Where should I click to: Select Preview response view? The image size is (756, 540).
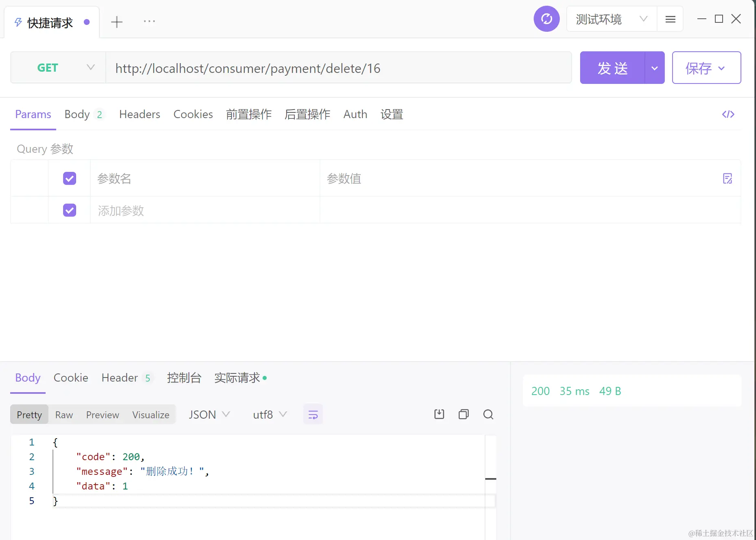(x=103, y=415)
